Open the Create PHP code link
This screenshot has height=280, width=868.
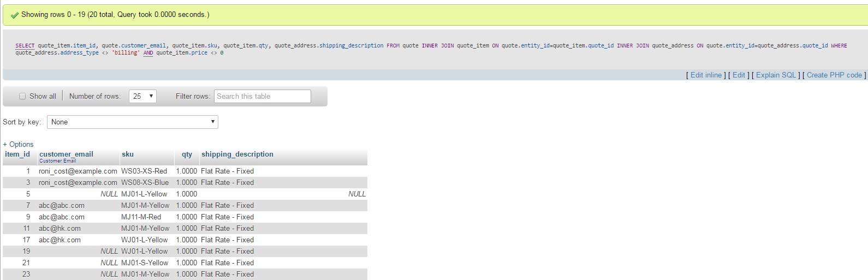pos(834,75)
